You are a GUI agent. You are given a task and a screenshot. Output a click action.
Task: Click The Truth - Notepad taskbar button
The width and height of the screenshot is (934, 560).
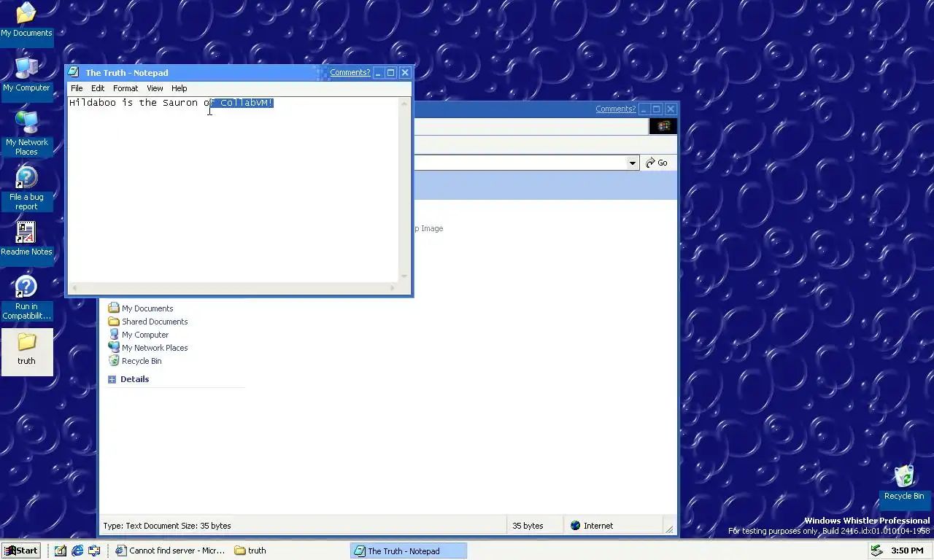408,551
